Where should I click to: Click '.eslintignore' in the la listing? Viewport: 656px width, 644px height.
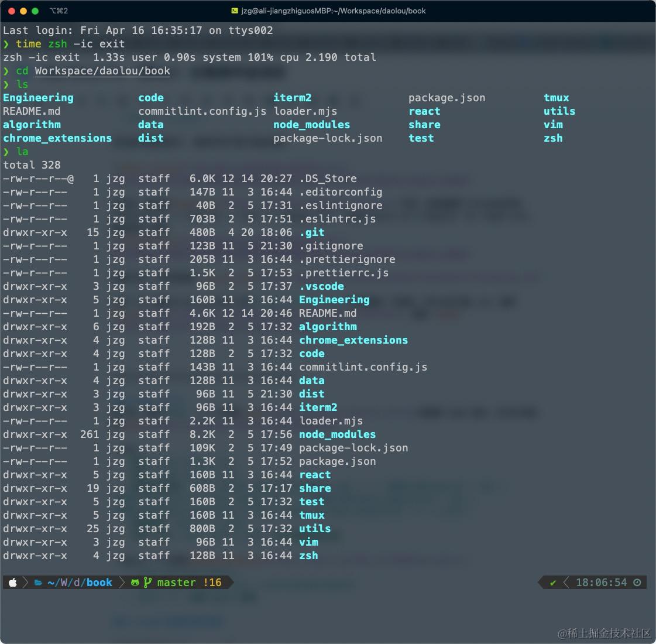point(341,205)
